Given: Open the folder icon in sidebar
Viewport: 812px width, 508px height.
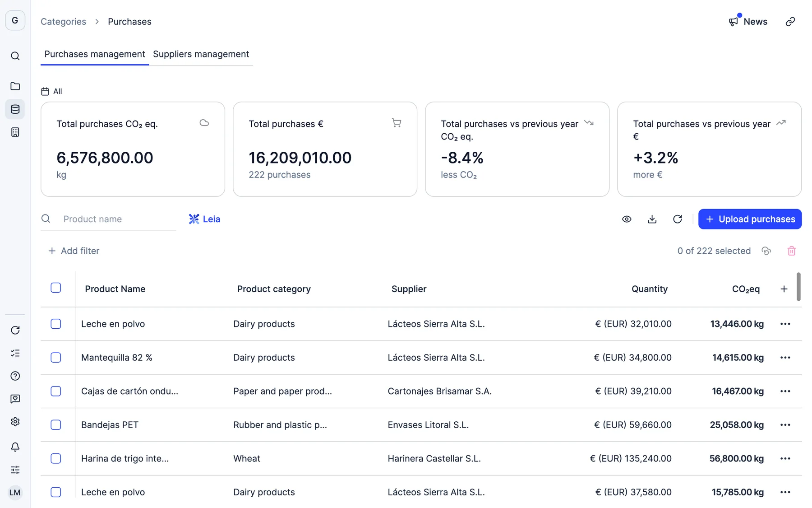Looking at the screenshot, I should 15,86.
